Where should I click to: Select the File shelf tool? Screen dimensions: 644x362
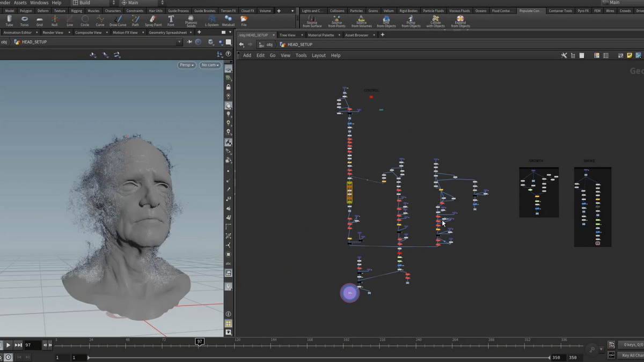[244, 21]
